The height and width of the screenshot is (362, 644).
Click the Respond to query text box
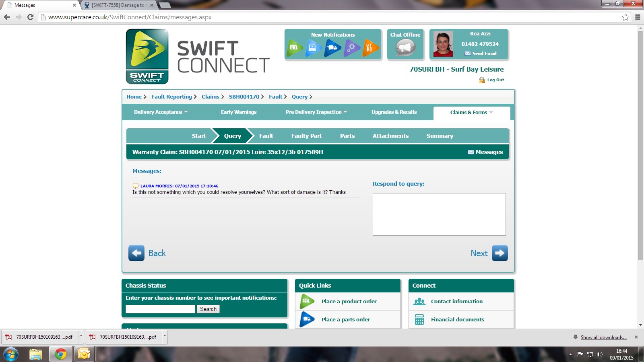439,214
